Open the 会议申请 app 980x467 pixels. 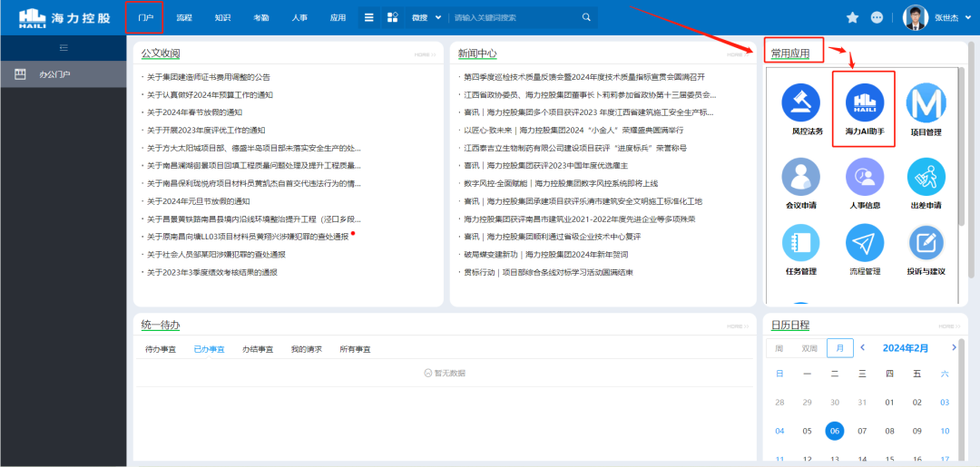coord(801,177)
